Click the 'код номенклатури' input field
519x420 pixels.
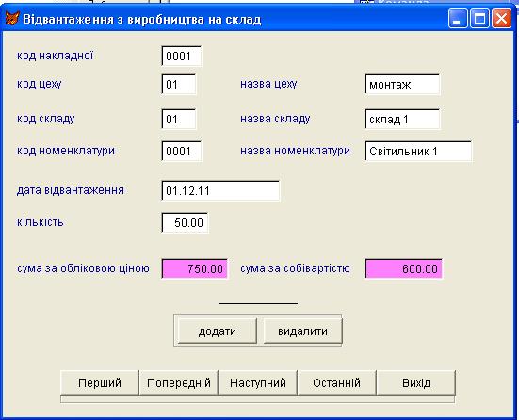click(x=182, y=152)
